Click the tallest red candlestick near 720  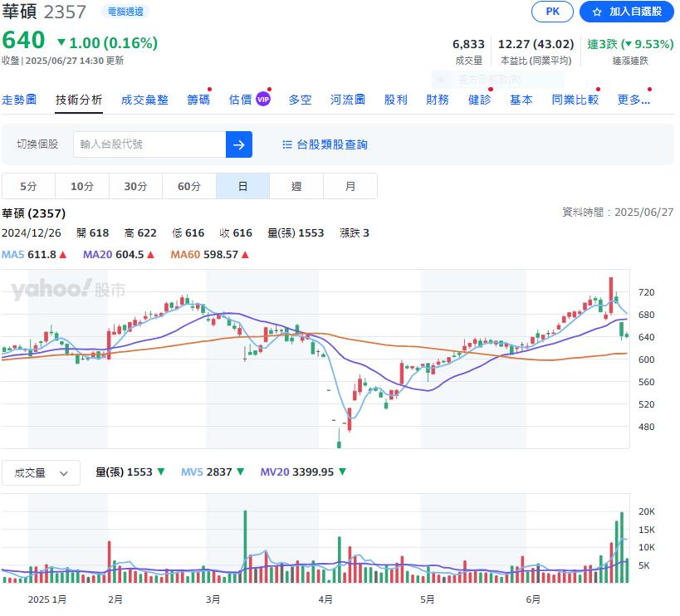(x=610, y=295)
